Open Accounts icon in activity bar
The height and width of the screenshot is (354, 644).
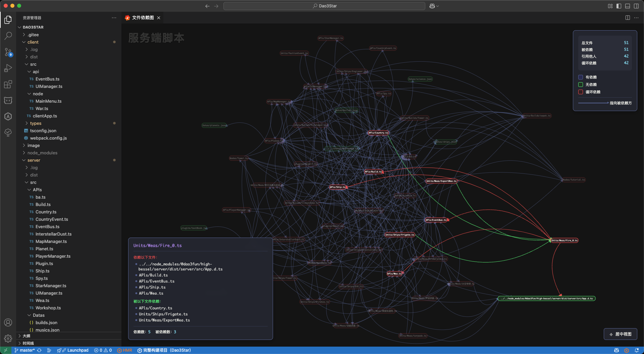[8, 322]
